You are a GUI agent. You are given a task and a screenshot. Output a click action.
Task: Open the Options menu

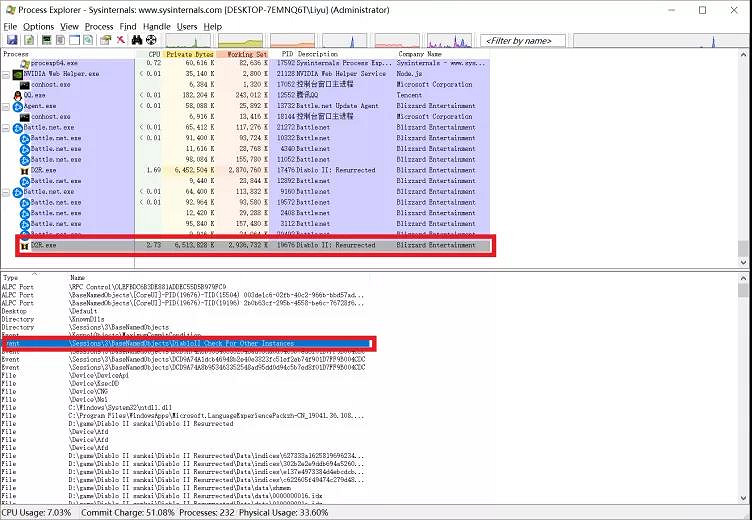pos(38,26)
